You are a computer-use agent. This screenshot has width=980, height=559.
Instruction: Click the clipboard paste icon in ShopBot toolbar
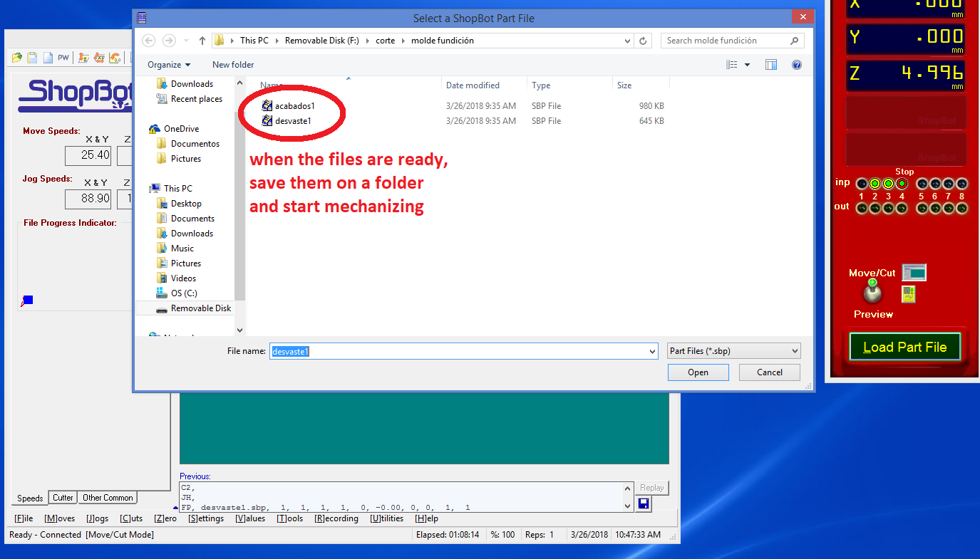point(33,58)
